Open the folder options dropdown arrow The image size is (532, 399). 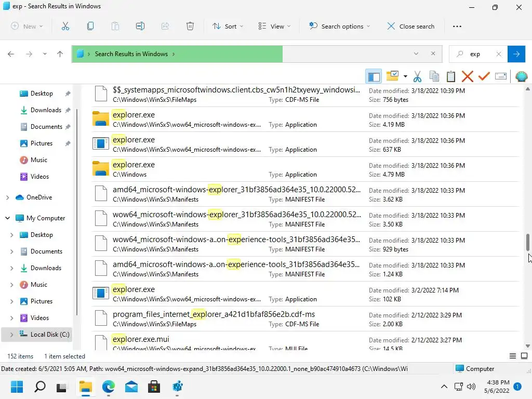(x=405, y=76)
